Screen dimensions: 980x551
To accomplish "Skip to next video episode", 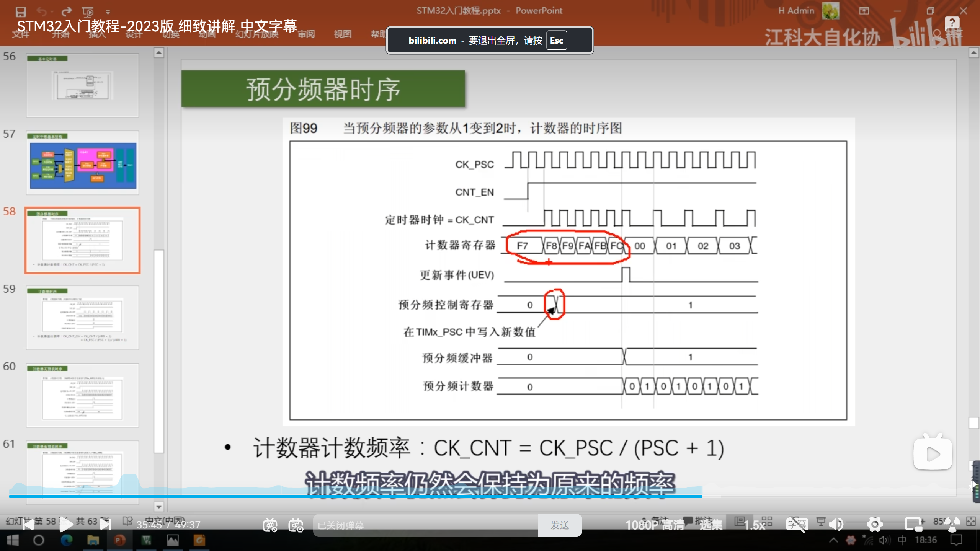I will click(105, 525).
